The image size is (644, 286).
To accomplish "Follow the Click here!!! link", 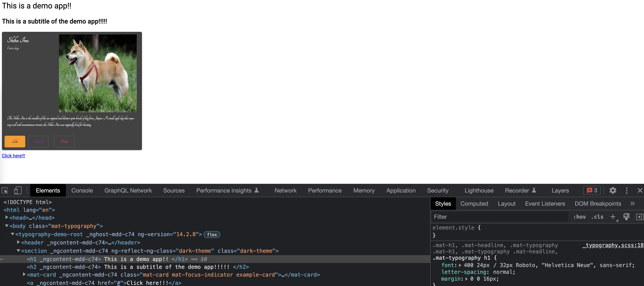I will (13, 155).
